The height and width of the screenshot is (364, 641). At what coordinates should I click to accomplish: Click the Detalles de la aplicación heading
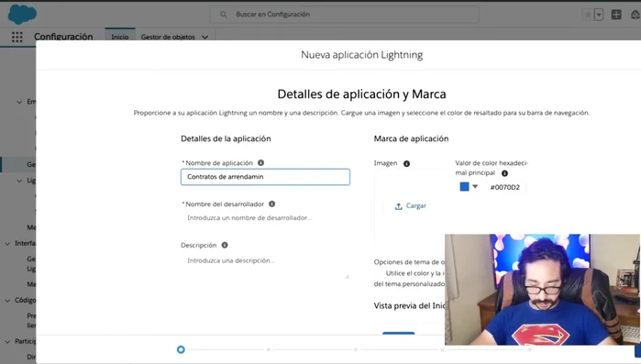pyautogui.click(x=226, y=138)
